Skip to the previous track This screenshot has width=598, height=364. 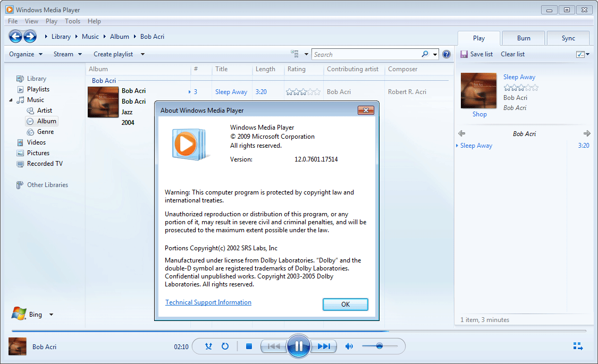(x=274, y=346)
